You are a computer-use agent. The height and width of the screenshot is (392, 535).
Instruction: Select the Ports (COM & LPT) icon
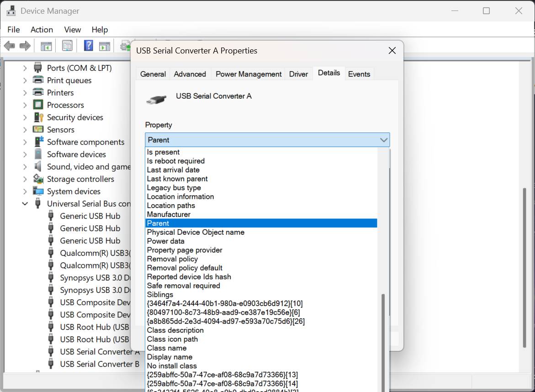38,68
